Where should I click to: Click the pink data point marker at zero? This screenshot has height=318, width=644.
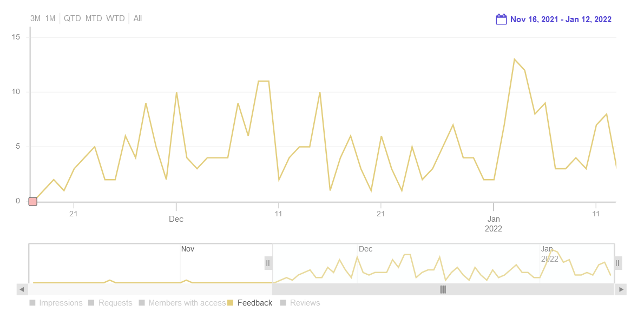pos(32,202)
